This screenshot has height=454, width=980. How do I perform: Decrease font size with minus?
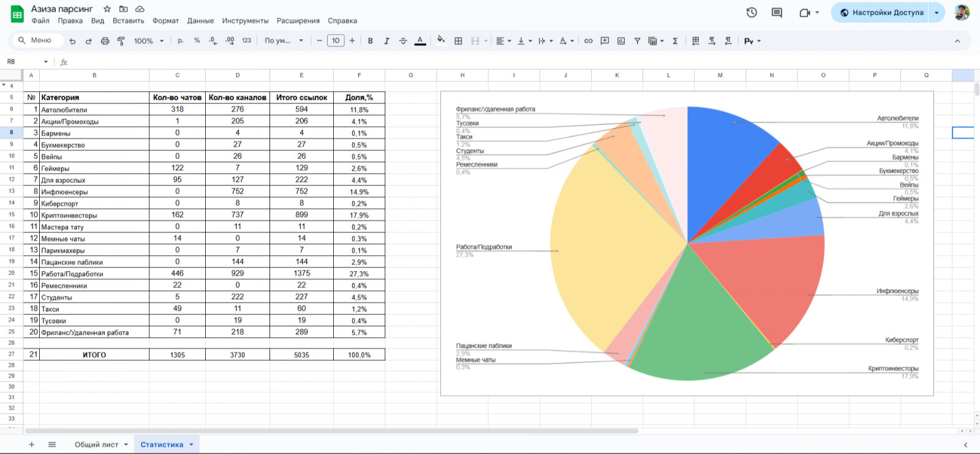(319, 41)
